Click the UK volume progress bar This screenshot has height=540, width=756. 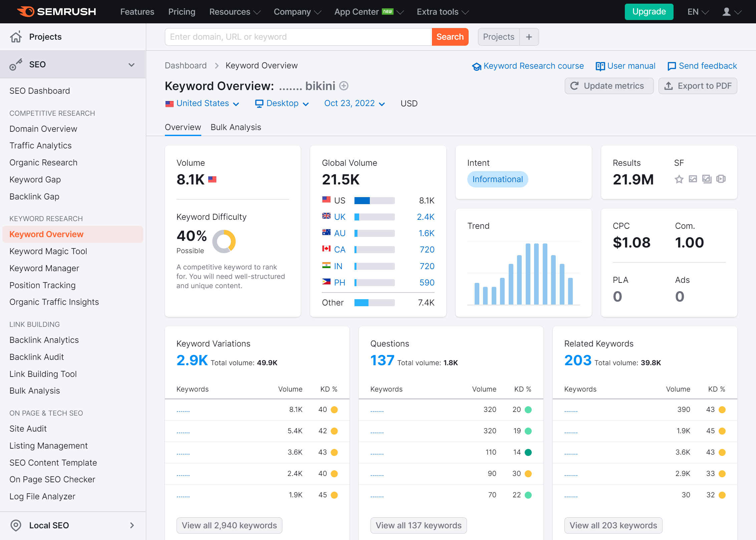pyautogui.click(x=374, y=217)
